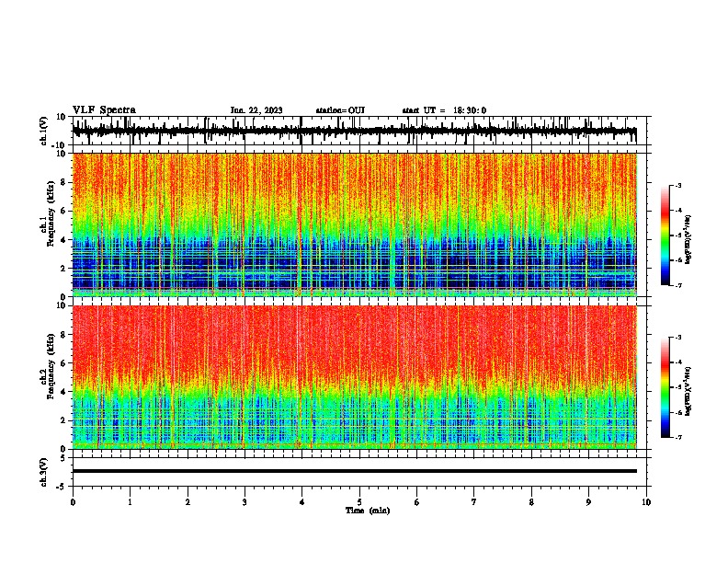Click the "8" kHz tick on ch.1 spectrogram
The image size is (728, 563).
pos(63,182)
